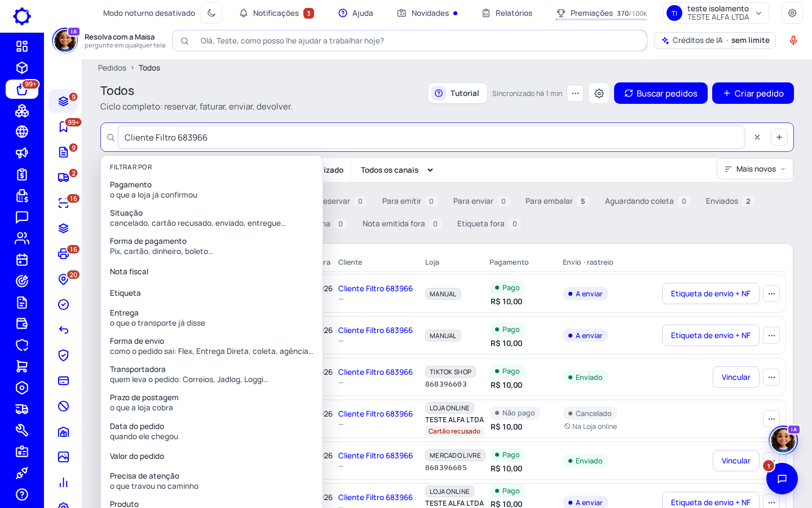This screenshot has height=508, width=812.
Task: Open the blue chat bubble button
Action: click(782, 479)
